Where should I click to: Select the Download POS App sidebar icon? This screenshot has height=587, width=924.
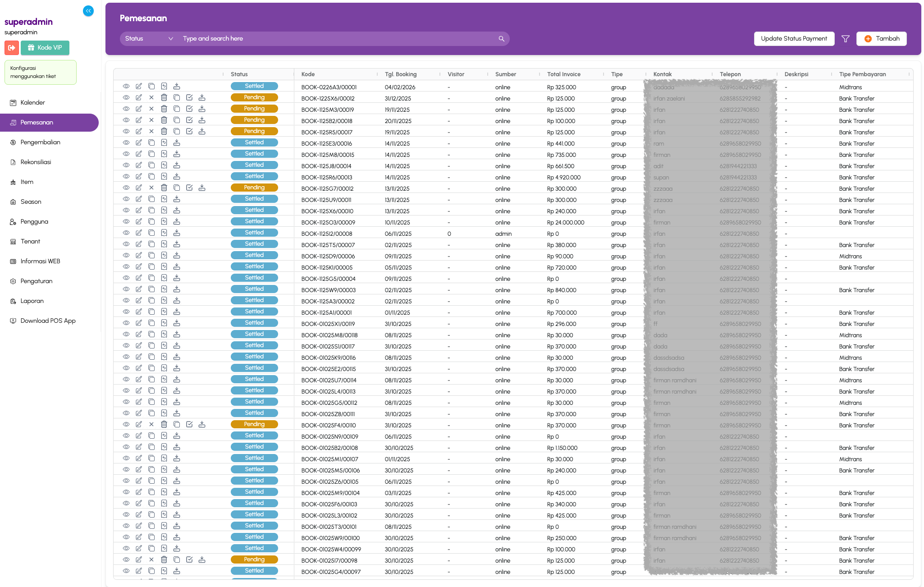tap(13, 321)
